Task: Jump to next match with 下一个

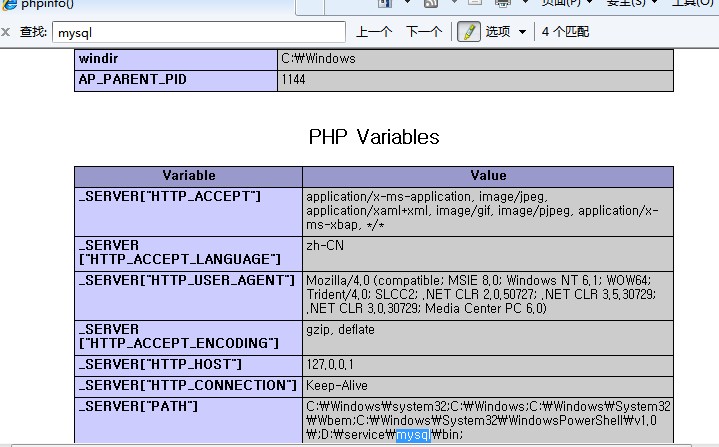Action: 424,32
